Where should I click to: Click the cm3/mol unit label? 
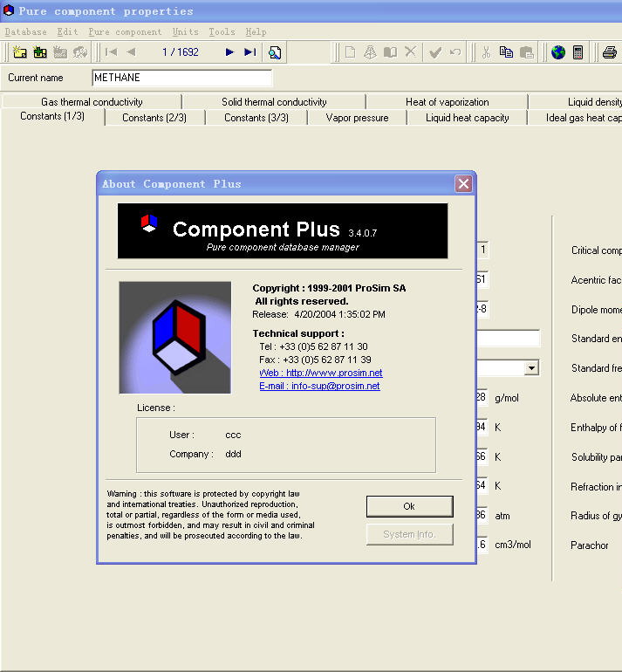coord(513,545)
